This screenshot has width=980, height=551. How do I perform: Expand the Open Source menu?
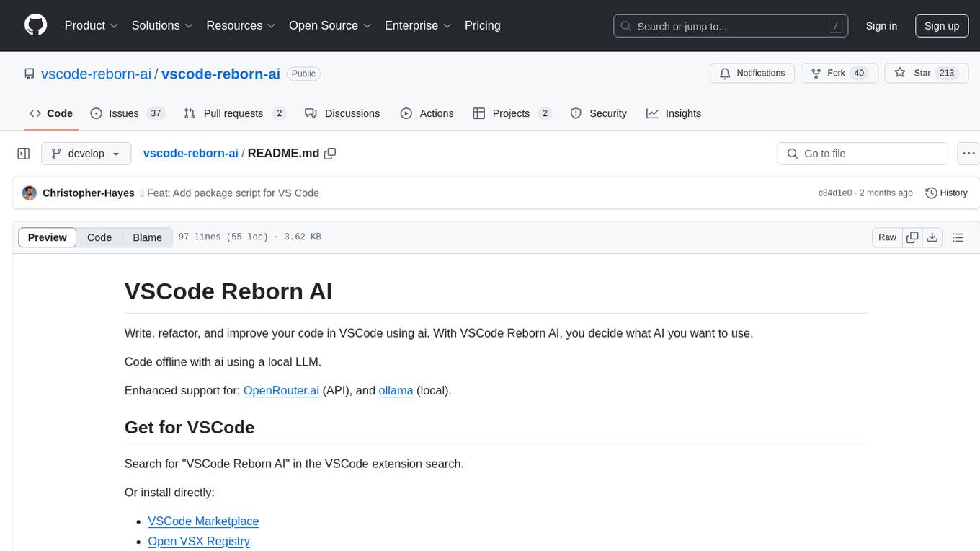click(330, 25)
